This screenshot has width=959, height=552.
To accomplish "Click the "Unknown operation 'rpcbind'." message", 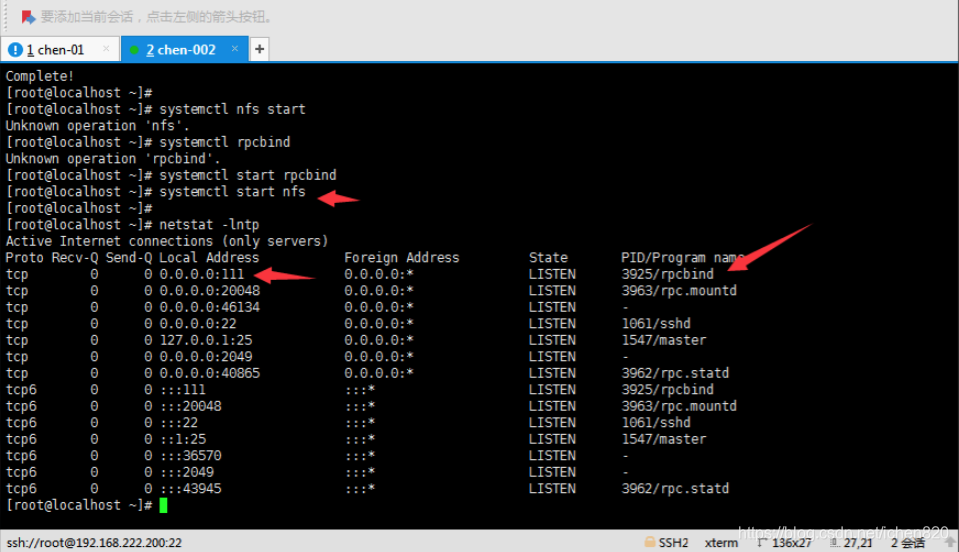I will (113, 159).
